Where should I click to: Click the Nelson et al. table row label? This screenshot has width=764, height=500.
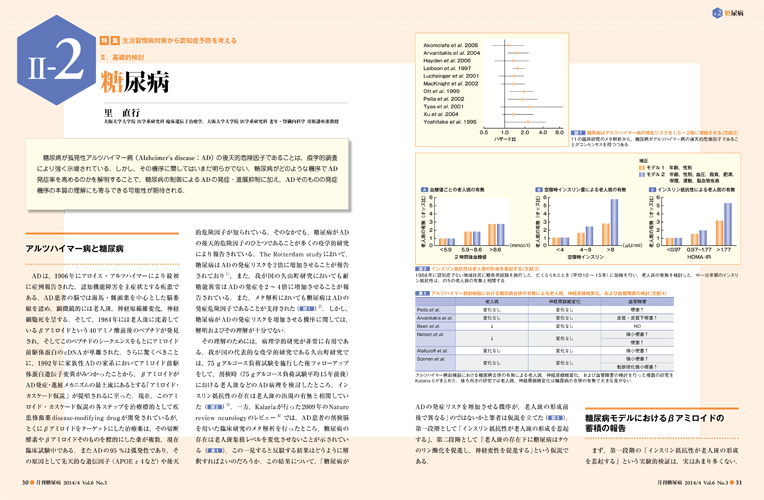click(430, 334)
